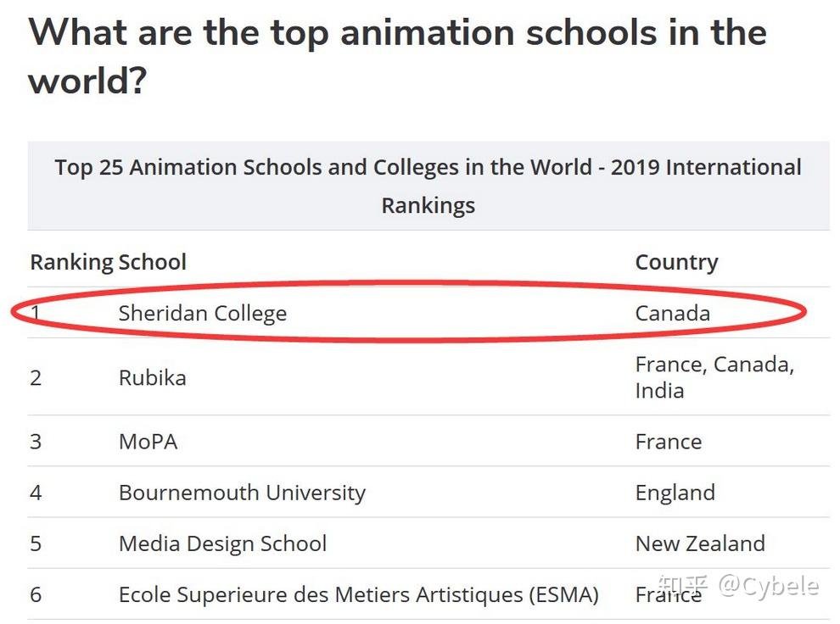Open Bournemouth University entry

click(x=242, y=493)
